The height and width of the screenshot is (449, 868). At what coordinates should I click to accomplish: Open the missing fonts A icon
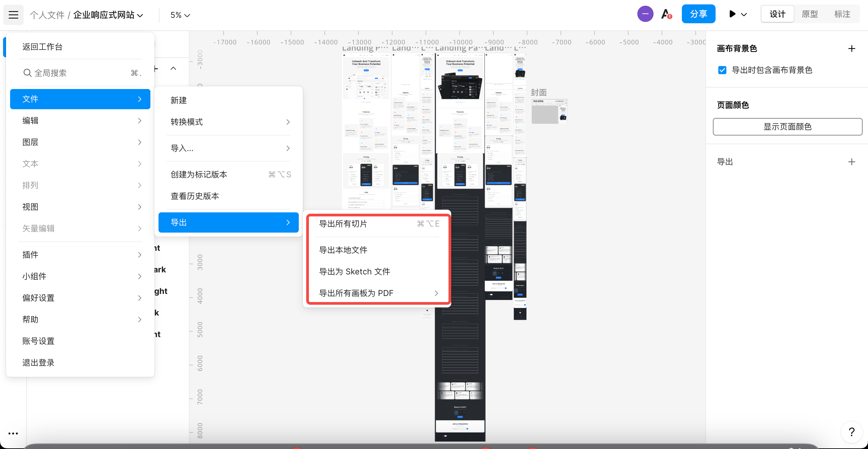(x=666, y=14)
